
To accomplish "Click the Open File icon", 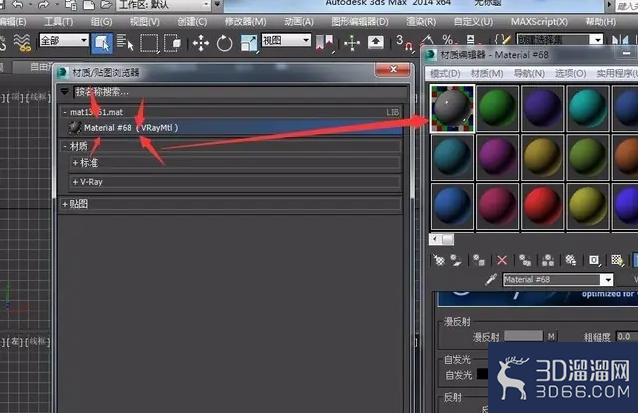I will tap(106, 4).
